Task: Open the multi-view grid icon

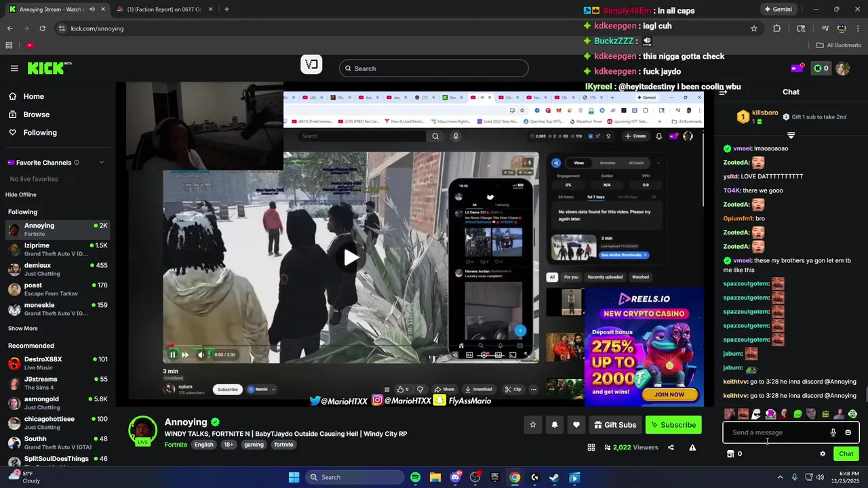Action: pos(591,447)
